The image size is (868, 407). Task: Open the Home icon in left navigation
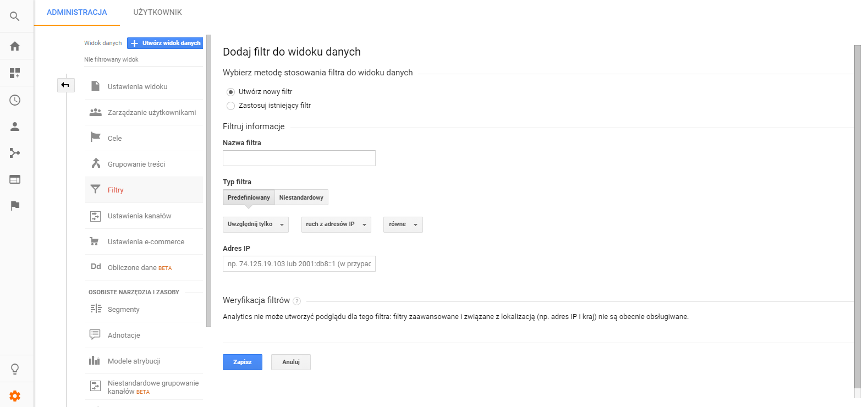coord(15,46)
